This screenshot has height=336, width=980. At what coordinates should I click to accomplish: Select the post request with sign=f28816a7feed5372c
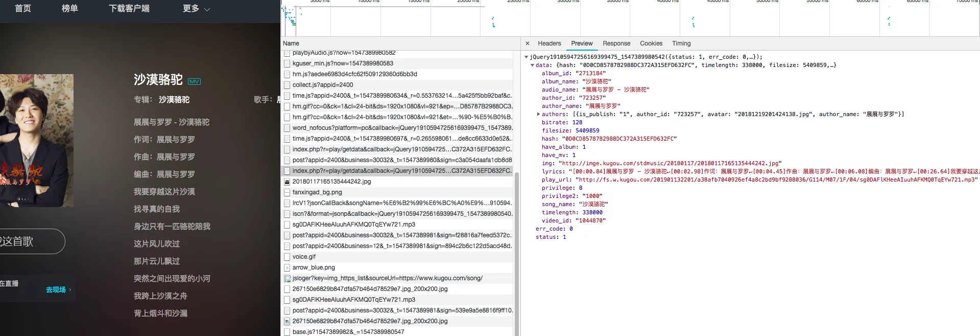coord(397,235)
